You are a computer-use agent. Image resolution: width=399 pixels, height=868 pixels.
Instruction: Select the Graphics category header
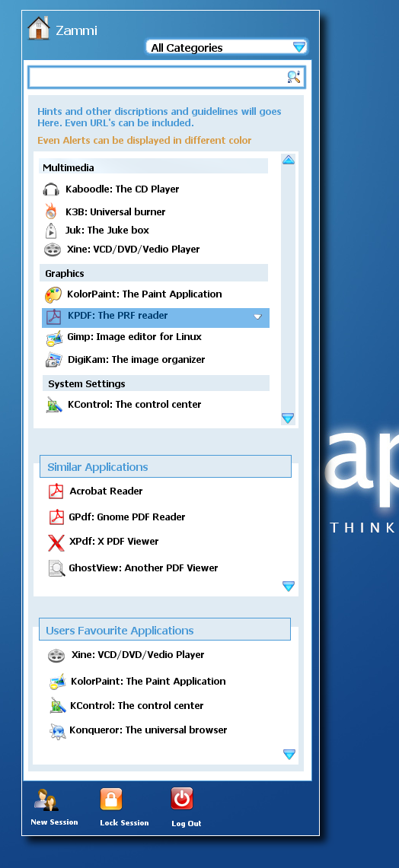[154, 273]
